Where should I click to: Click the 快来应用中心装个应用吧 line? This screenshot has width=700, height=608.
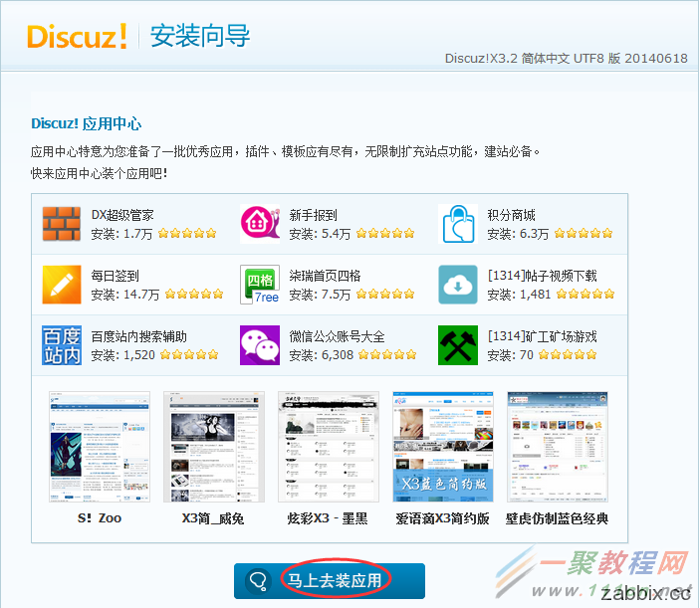point(100,173)
